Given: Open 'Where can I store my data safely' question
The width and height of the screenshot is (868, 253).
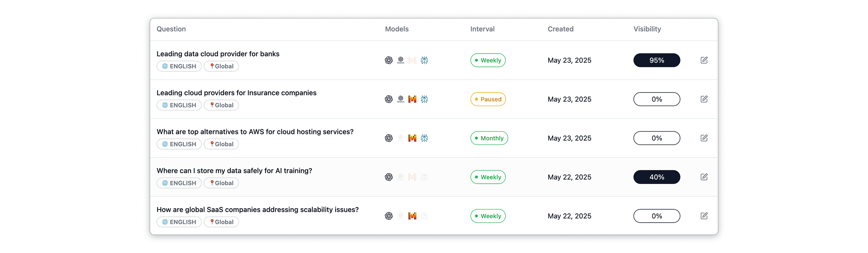Looking at the screenshot, I should 234,171.
